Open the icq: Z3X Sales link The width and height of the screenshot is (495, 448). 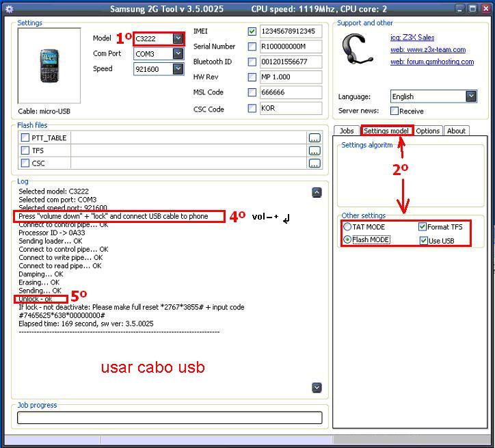(412, 38)
